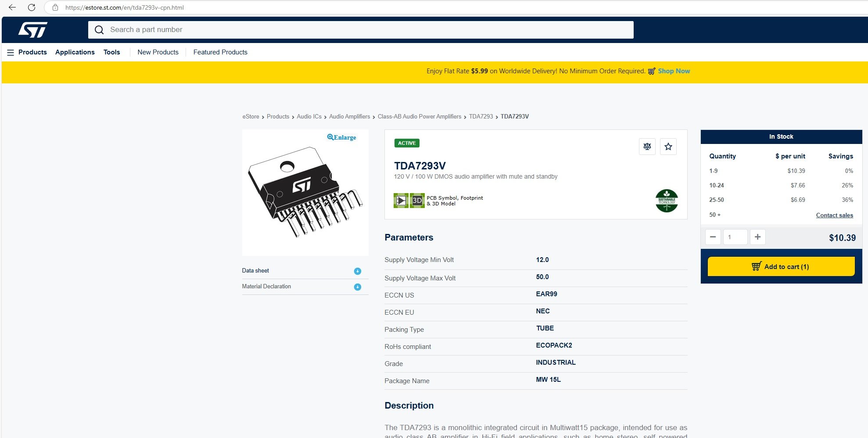The height and width of the screenshot is (438, 868).
Task: Download the Material Declaration arrow icon
Action: 358,287
